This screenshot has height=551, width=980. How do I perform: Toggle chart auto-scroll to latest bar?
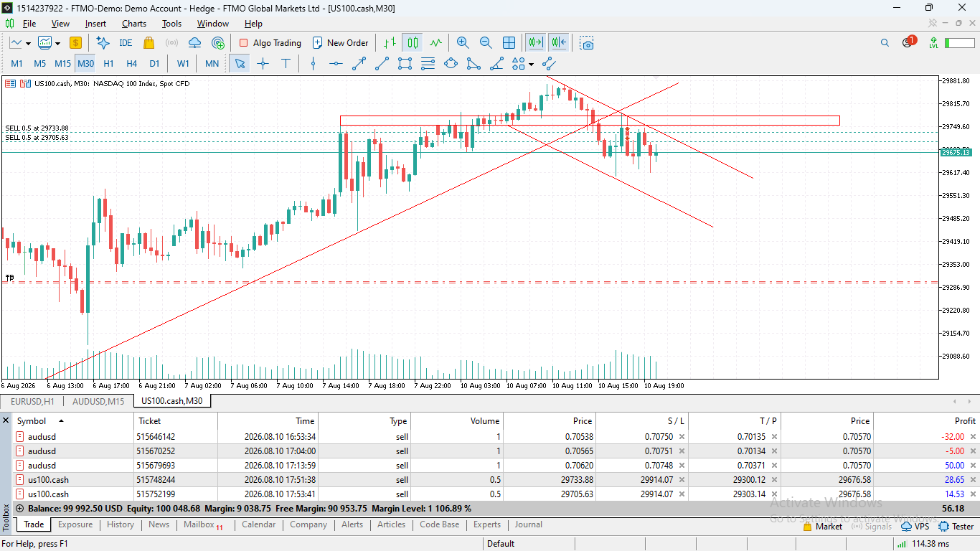coord(535,43)
